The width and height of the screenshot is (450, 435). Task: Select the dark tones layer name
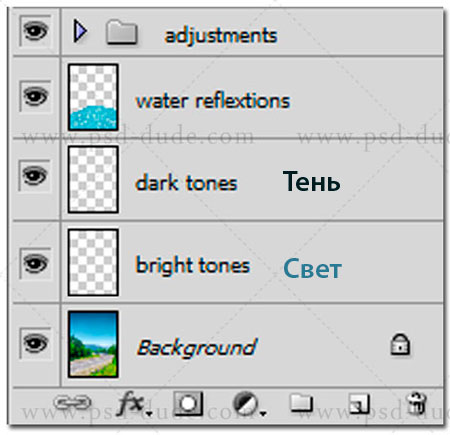click(186, 183)
